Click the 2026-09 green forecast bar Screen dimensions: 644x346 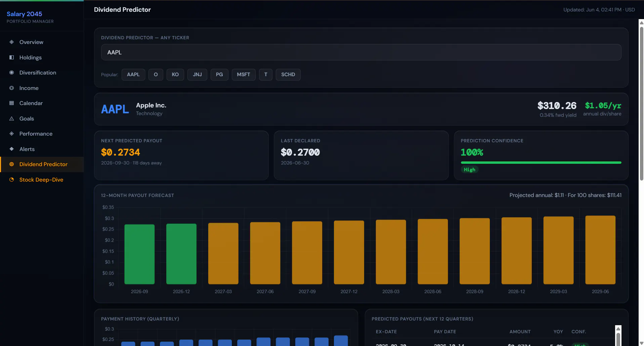point(139,254)
